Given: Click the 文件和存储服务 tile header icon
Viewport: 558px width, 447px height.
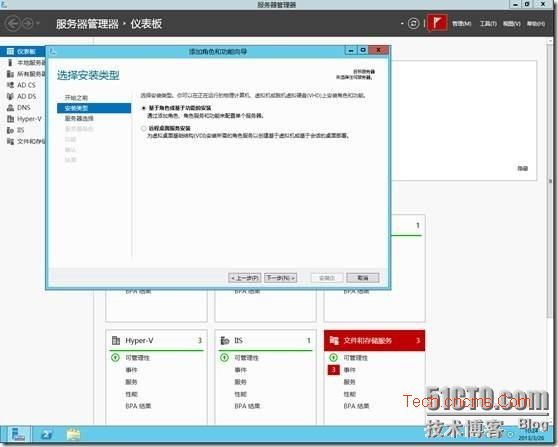Looking at the screenshot, I should [x=334, y=340].
